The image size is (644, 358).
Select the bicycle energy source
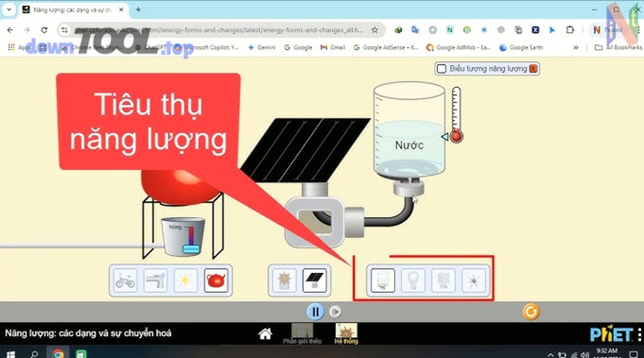click(x=125, y=281)
